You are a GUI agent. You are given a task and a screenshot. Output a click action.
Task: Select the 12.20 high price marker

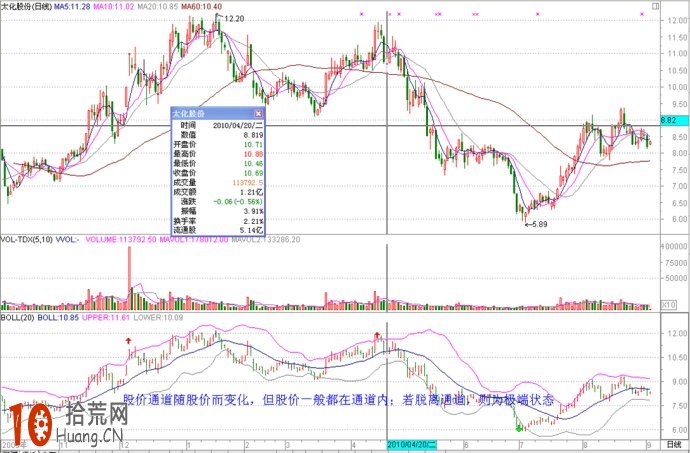pos(232,19)
